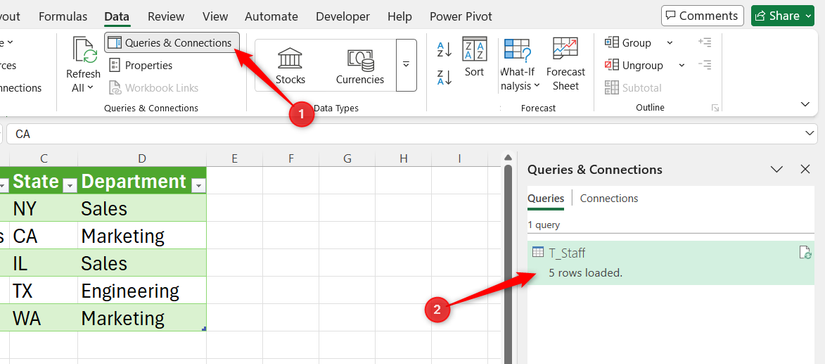Expand the Data Types gallery
The height and width of the screenshot is (364, 825).
click(406, 65)
